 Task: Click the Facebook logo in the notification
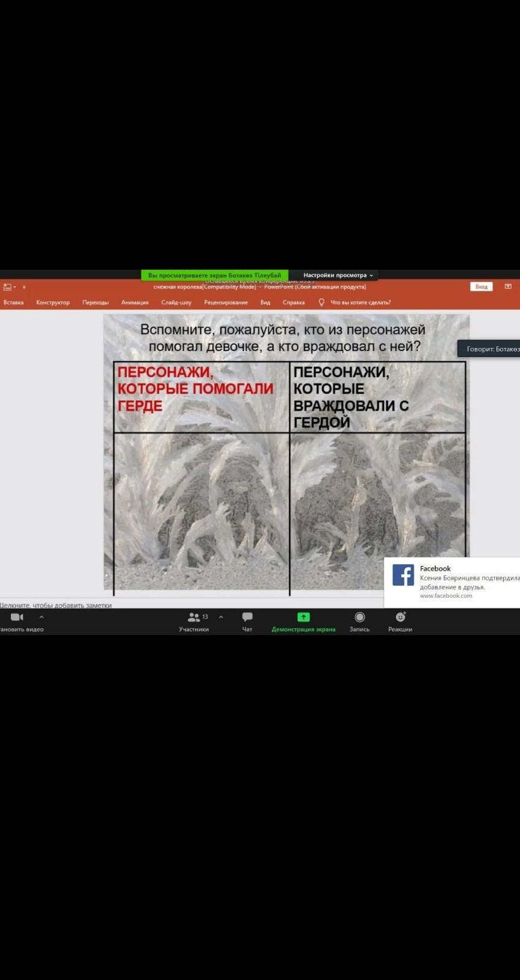(x=403, y=575)
